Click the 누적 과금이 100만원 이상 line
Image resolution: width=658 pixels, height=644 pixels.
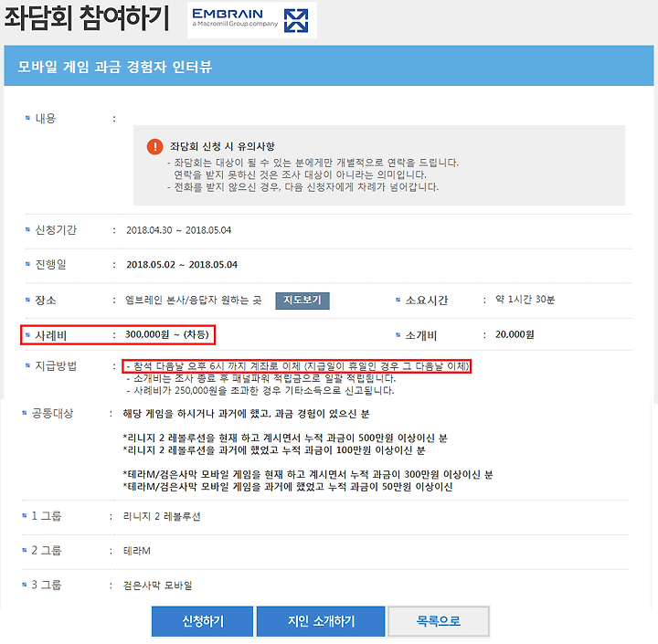tap(274, 450)
